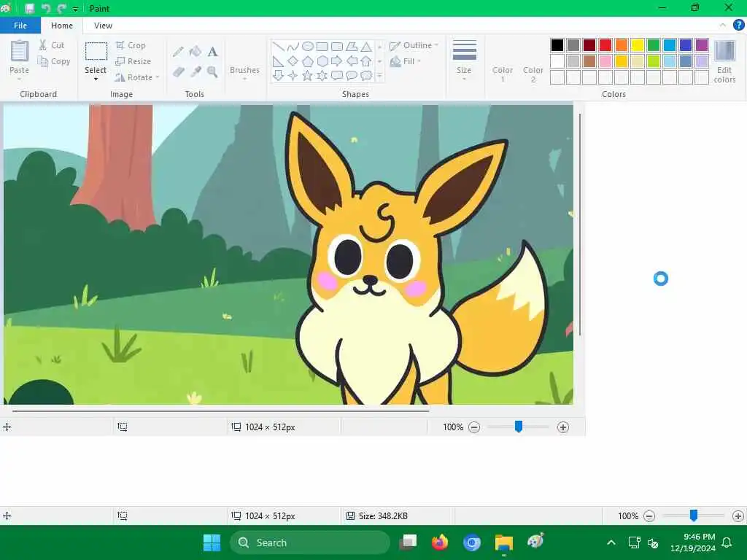This screenshot has height=560, width=747.
Task: Click the Undo arrow in title bar
Action: (46, 8)
